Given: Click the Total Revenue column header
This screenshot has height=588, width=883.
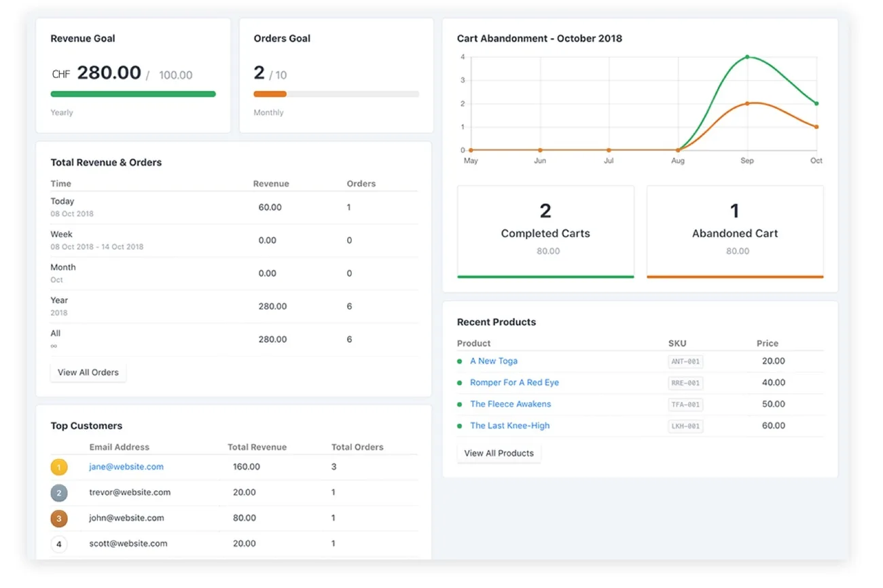Looking at the screenshot, I should tap(257, 447).
